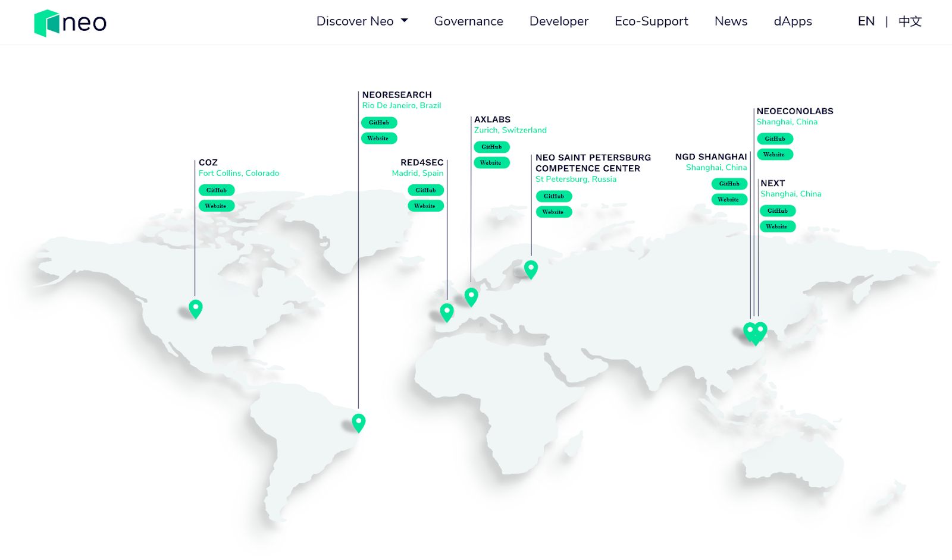
Task: Open the dApps menu item
Action: coord(793,21)
